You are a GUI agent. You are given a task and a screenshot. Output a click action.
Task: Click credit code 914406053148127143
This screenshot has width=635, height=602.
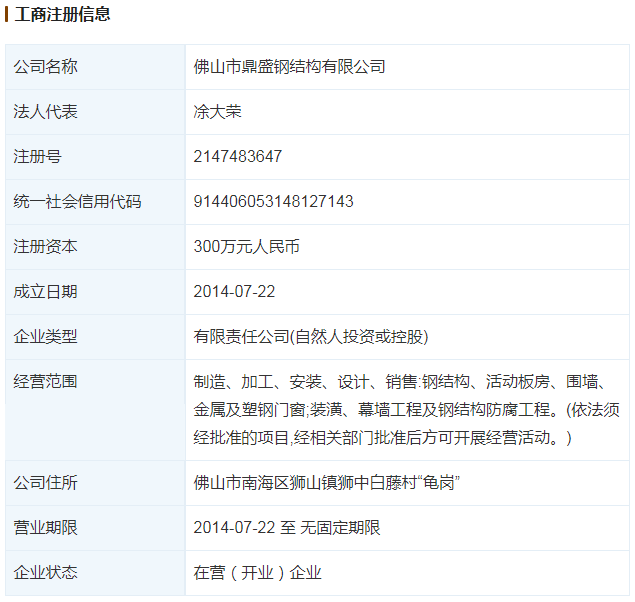(273, 202)
